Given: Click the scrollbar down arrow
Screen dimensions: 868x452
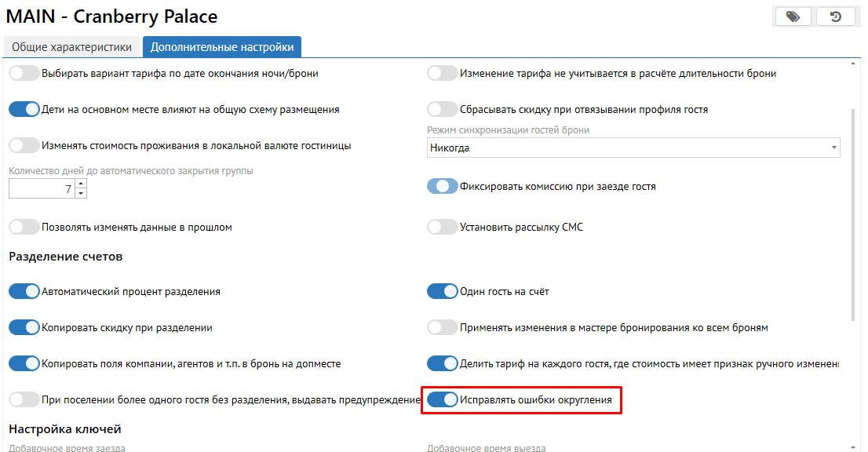Looking at the screenshot, I should (854, 445).
